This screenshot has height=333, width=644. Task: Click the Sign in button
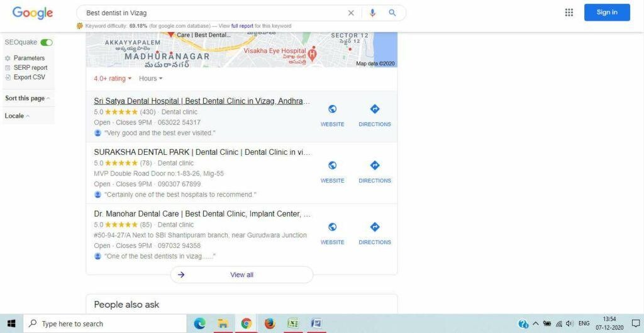(607, 13)
